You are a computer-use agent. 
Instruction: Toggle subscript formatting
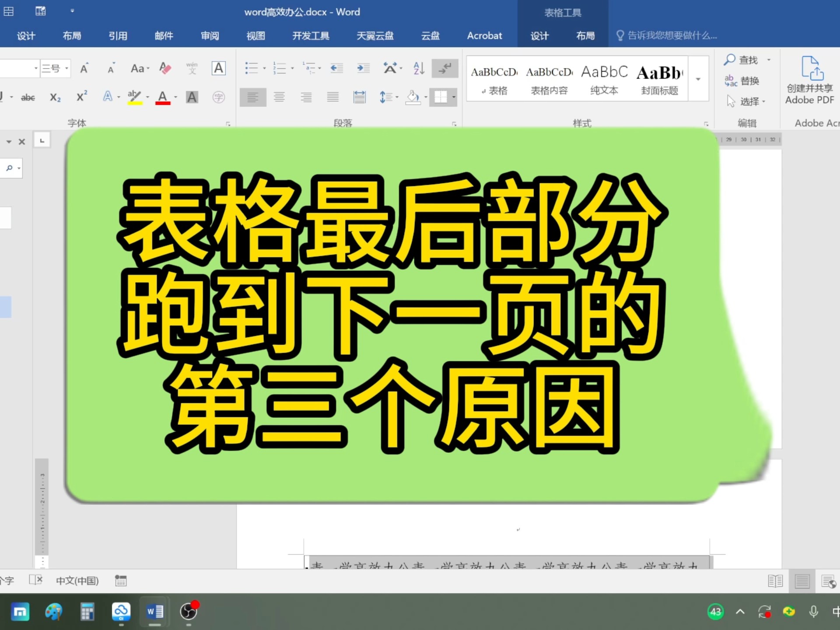[x=55, y=97]
